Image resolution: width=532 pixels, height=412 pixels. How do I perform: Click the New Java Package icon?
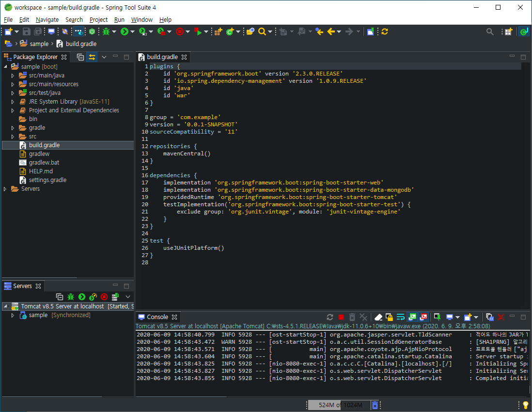point(218,31)
